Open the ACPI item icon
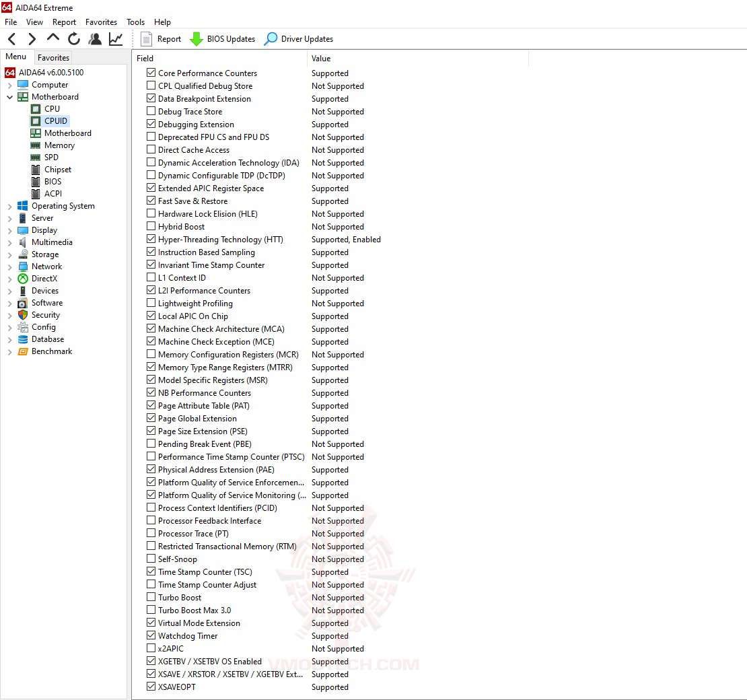This screenshot has width=747, height=700. (x=36, y=194)
